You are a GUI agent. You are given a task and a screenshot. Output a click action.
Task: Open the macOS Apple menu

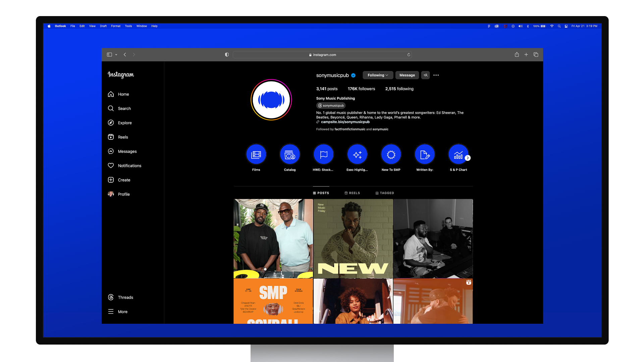pyautogui.click(x=49, y=26)
